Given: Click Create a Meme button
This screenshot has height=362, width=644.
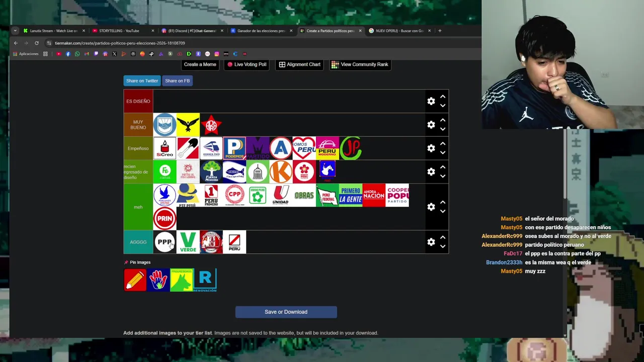Looking at the screenshot, I should click(x=200, y=64).
